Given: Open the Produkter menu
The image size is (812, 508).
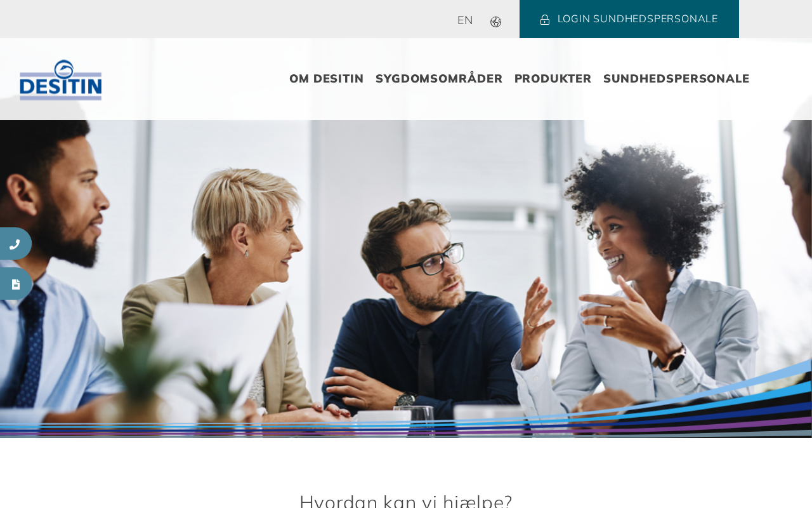Looking at the screenshot, I should 553,79.
